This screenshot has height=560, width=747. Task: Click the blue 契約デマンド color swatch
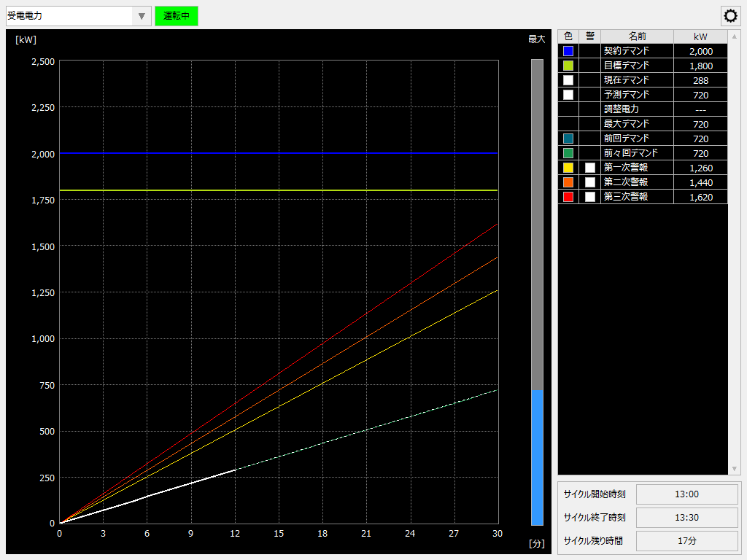click(568, 50)
